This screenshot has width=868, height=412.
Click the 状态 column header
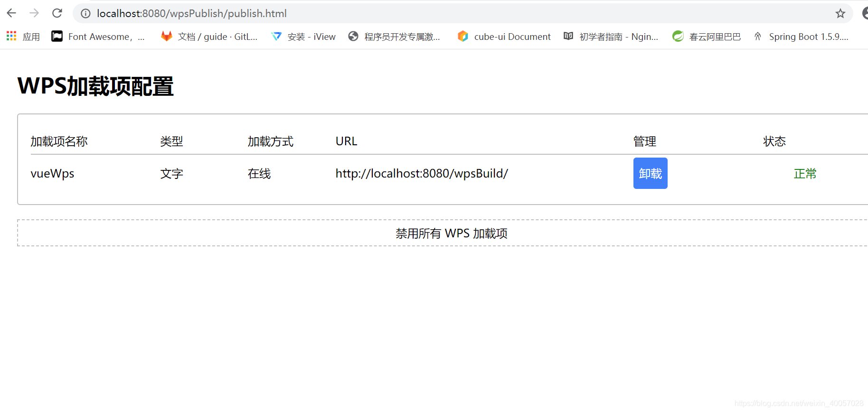click(774, 141)
